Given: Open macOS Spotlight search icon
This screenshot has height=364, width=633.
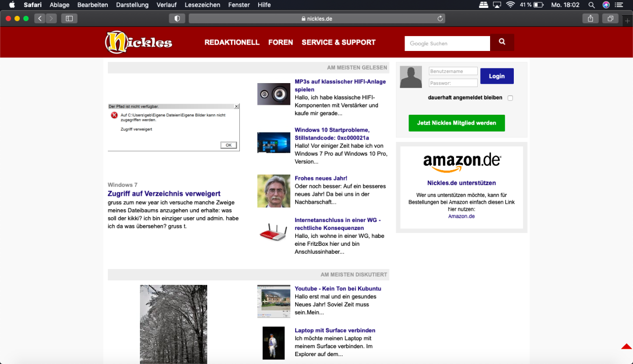Looking at the screenshot, I should tap(591, 5).
